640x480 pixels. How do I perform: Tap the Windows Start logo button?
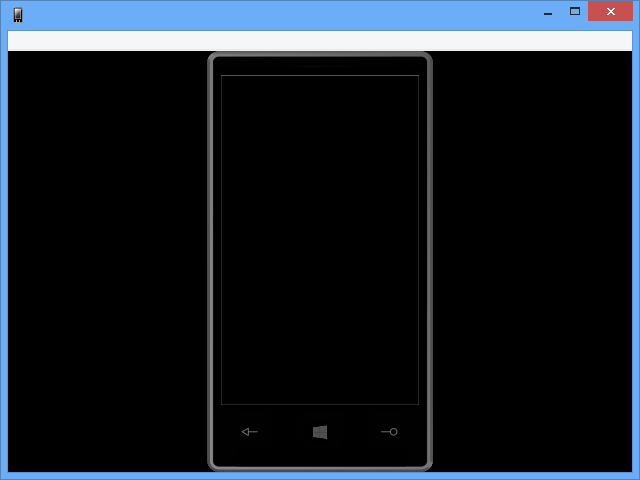tap(320, 432)
